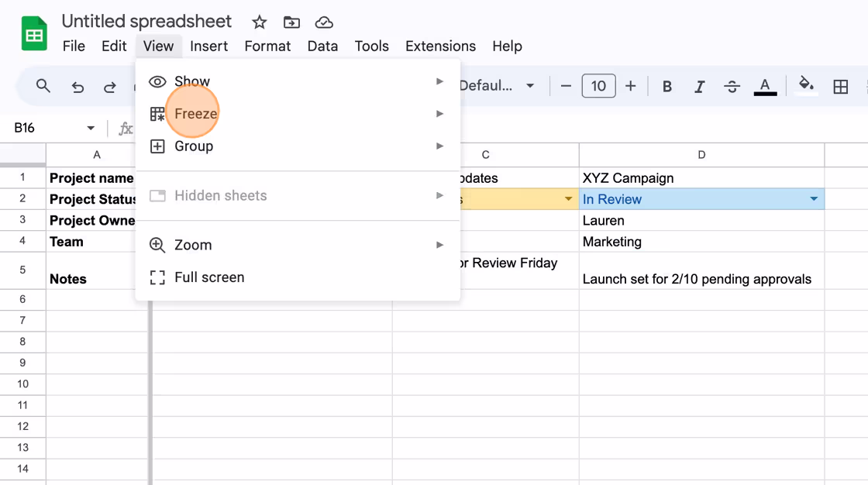Select the Notes label cell

pyautogui.click(x=91, y=270)
